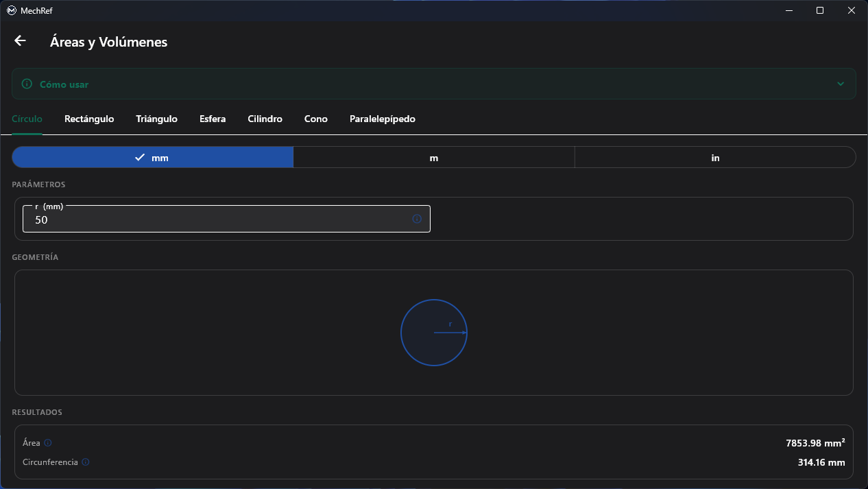Click the Circunferencia result label

pos(51,462)
